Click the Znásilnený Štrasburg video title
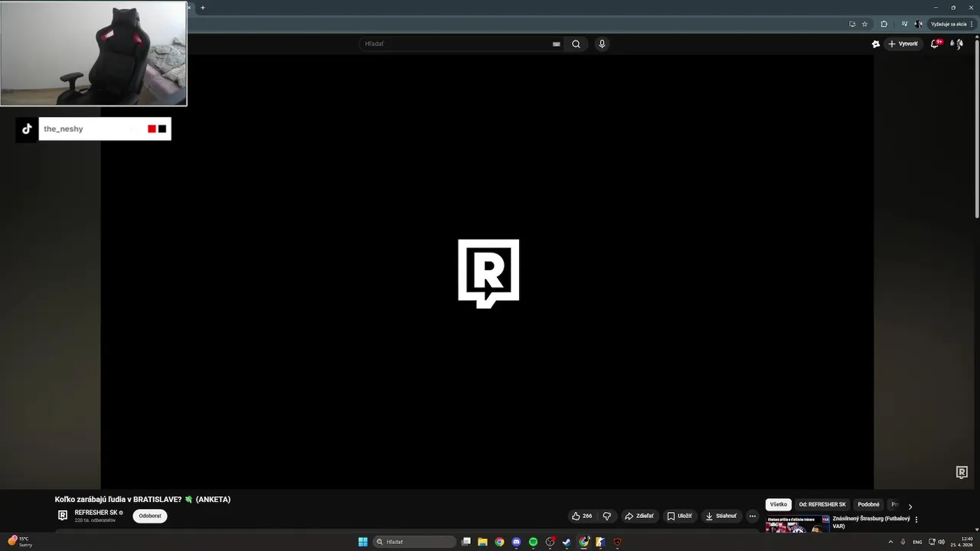The height and width of the screenshot is (551, 980). 871,522
